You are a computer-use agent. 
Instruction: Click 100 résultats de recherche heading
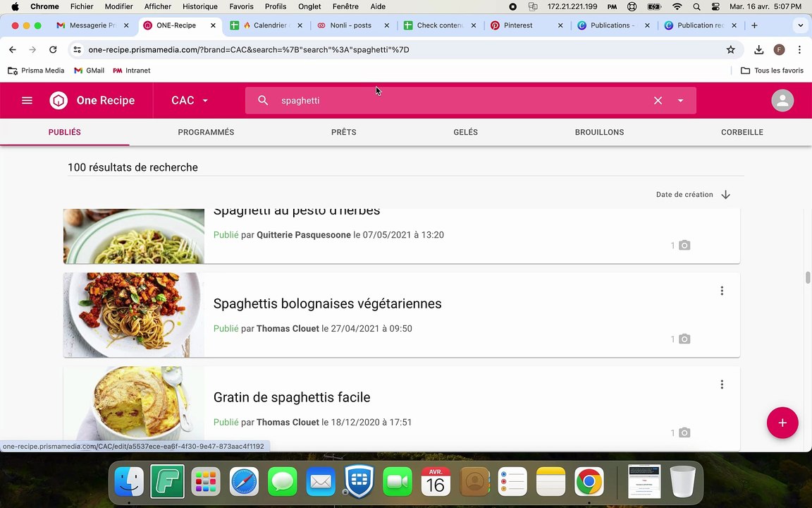(x=133, y=167)
